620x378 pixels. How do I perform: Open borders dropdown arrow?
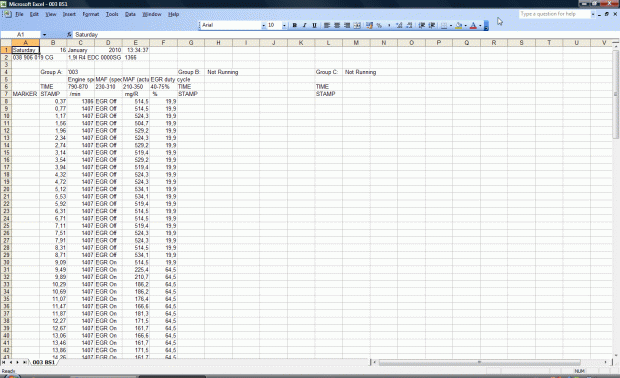pos(451,25)
